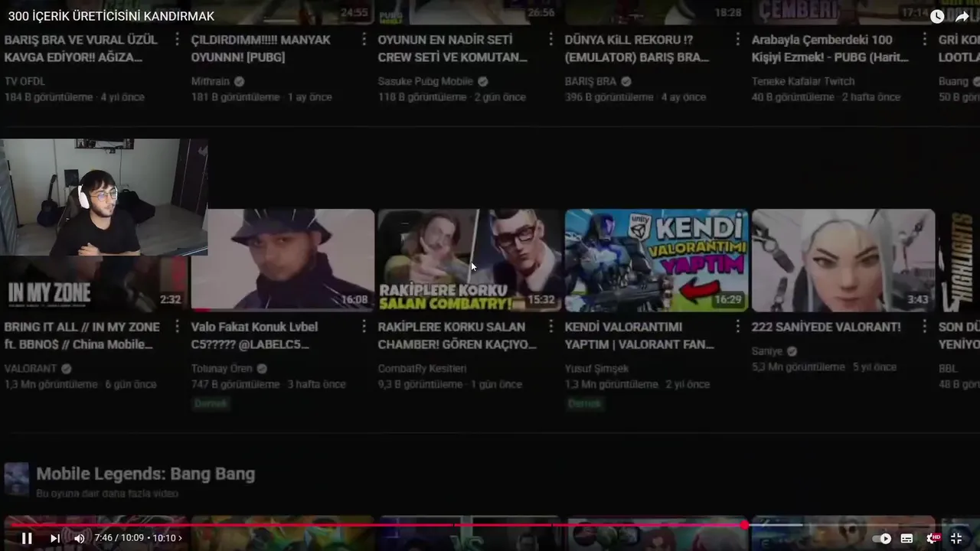Click 'Bu oyuna dair daha fazla video' text
980x551 pixels.
107,494
